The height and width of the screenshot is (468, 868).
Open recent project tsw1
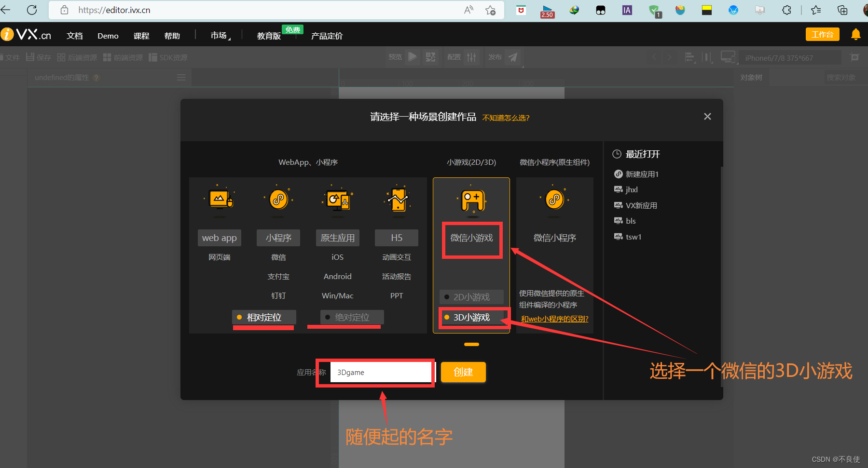628,237
